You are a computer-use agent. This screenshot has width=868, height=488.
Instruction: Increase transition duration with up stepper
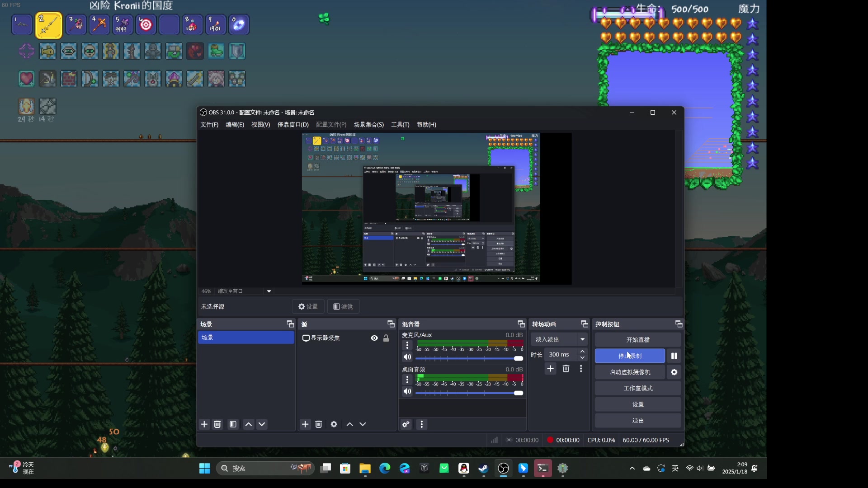(x=582, y=352)
